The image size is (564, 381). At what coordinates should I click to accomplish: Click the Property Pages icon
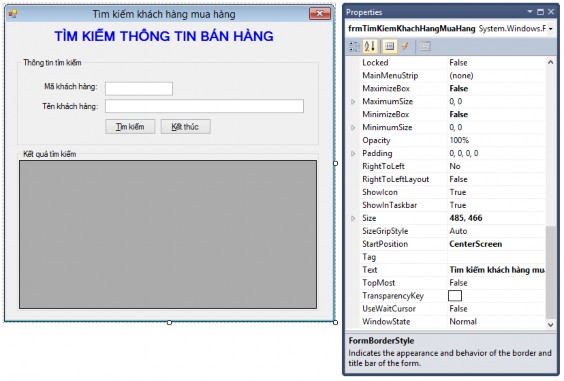click(x=425, y=46)
